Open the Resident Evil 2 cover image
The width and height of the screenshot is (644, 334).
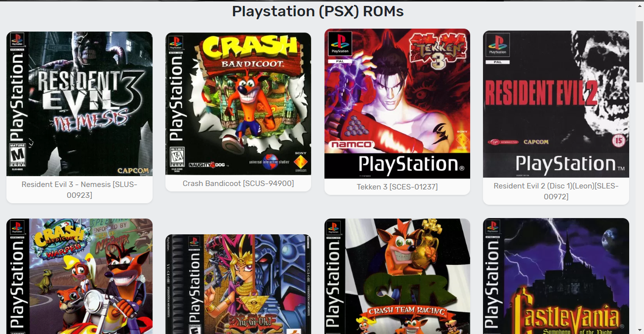[x=556, y=104]
